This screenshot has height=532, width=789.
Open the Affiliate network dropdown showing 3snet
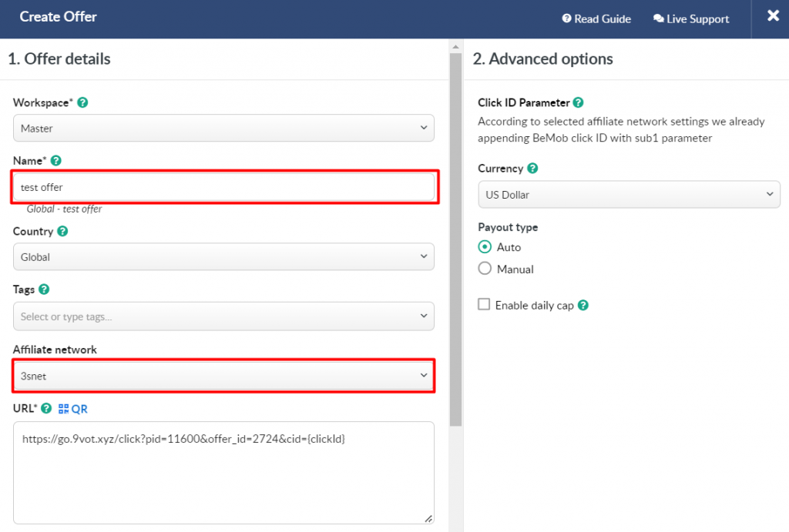[223, 376]
